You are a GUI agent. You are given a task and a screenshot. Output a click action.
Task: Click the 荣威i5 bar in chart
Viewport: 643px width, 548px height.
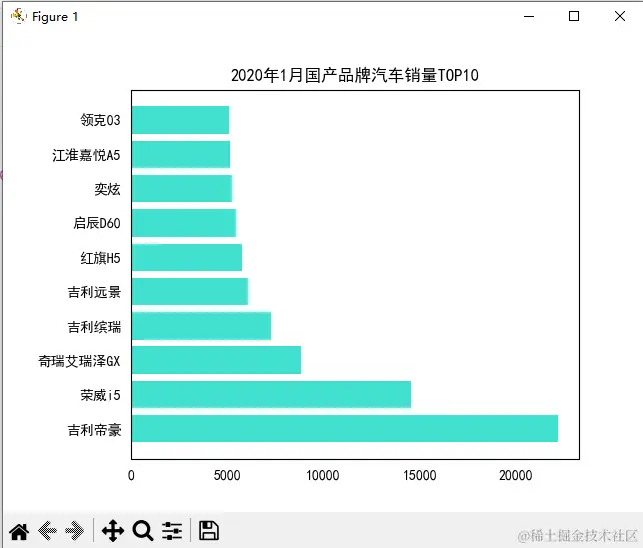click(x=271, y=395)
